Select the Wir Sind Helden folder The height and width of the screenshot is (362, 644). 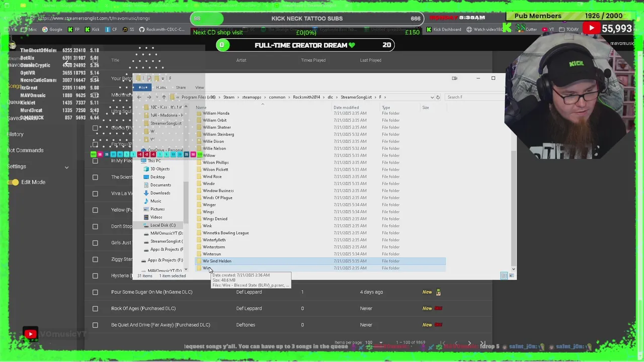tap(320, 261)
